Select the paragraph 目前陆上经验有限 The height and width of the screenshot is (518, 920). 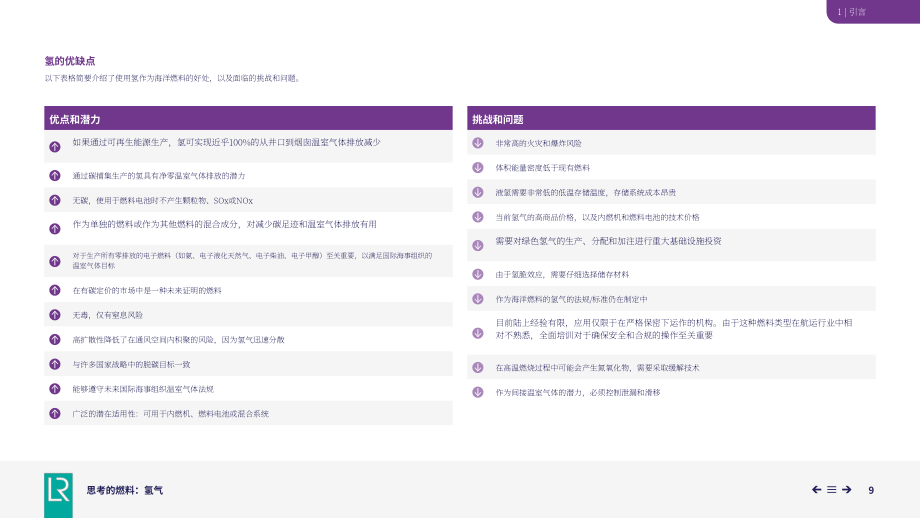click(x=674, y=329)
